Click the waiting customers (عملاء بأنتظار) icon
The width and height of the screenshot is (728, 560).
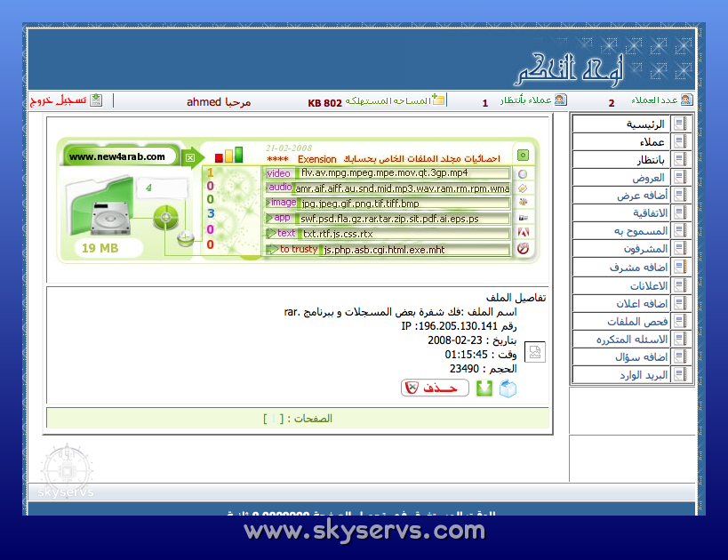(560, 100)
